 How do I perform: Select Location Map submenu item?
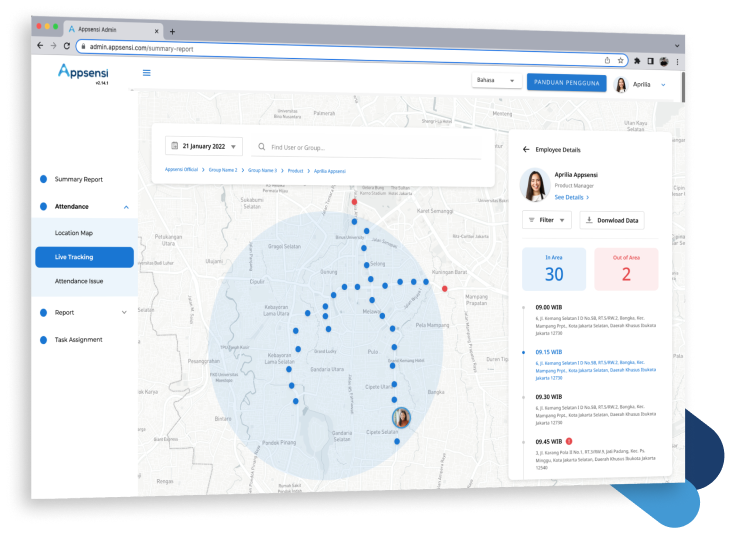[x=73, y=233]
